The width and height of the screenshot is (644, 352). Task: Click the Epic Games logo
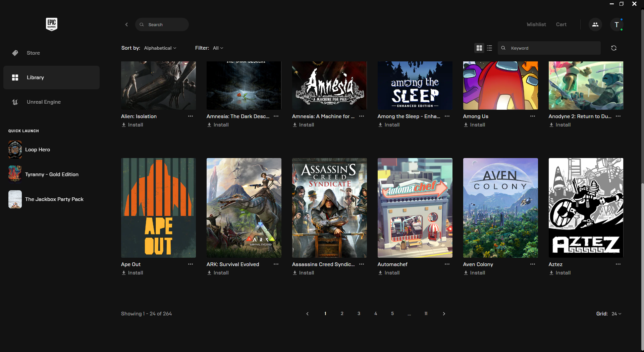pos(52,24)
